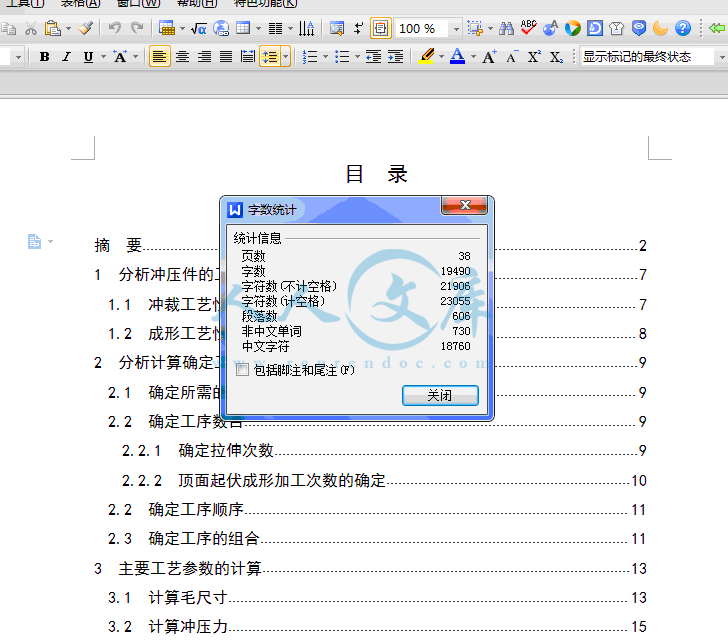This screenshot has height=640, width=728.
Task: Open the 表格(A) menu
Action: pos(80,4)
